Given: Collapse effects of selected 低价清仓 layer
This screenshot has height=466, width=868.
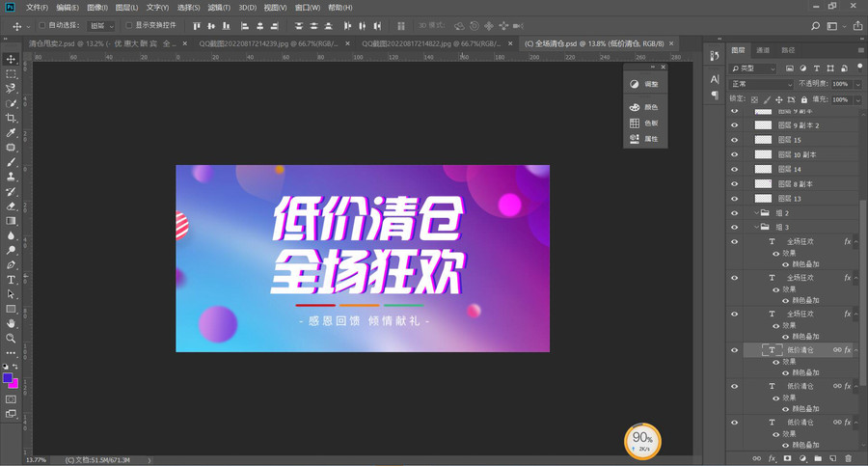Looking at the screenshot, I should 855,350.
